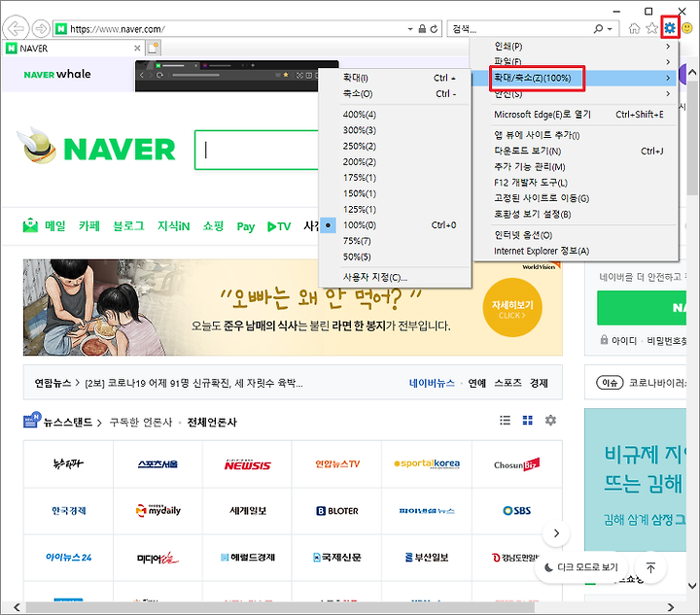This screenshot has height=615, width=700.
Task: Open 사용자 지정(C)... custom zoom
Action: pos(395,278)
